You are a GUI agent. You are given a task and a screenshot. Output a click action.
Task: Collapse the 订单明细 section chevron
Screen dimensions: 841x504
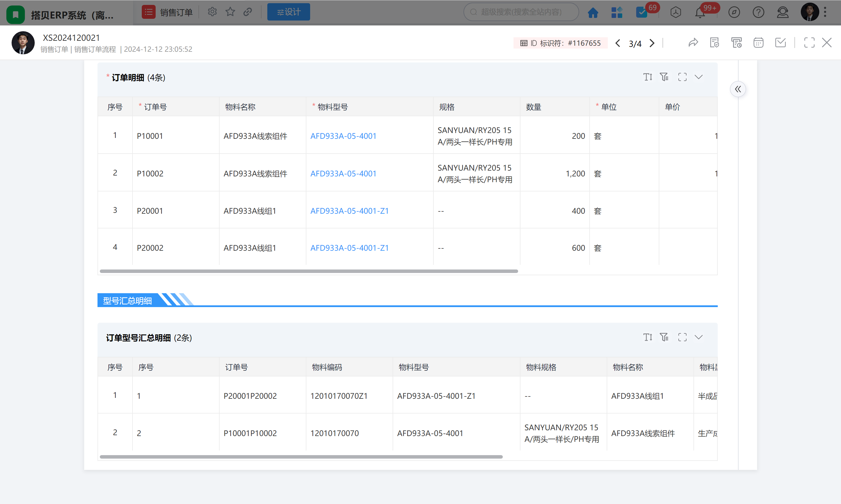pos(699,77)
